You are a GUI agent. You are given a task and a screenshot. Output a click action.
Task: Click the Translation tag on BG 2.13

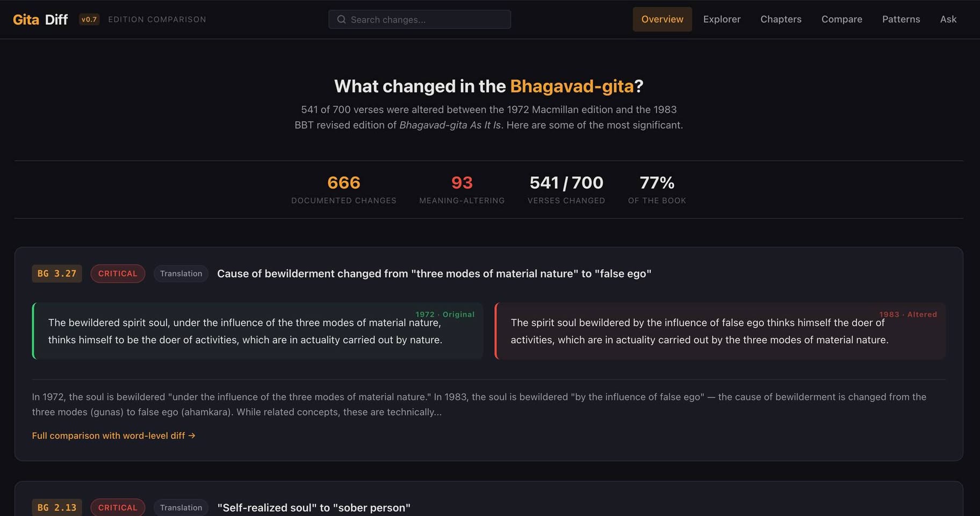tap(181, 507)
